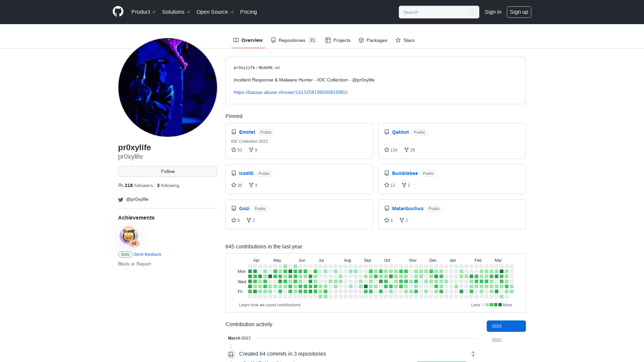View Emotet stargazers (53)
The height and width of the screenshot is (362, 644).
coord(236,150)
